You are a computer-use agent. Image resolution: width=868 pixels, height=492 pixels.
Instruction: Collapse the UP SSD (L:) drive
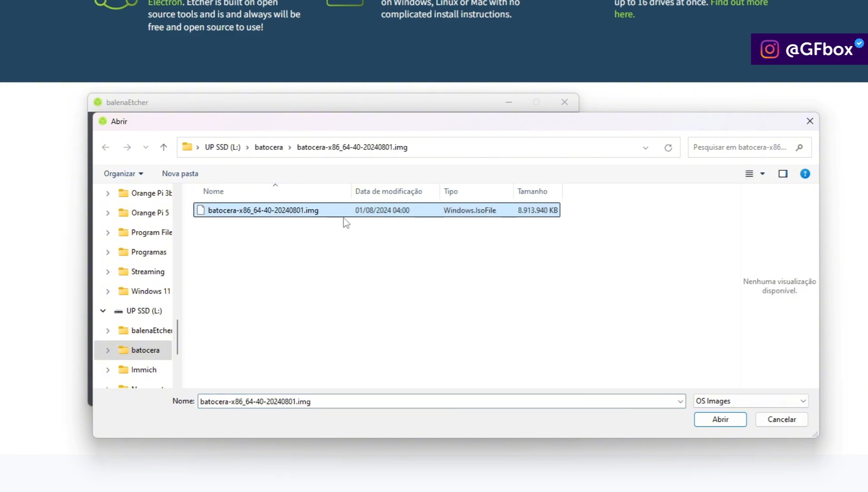(102, 310)
